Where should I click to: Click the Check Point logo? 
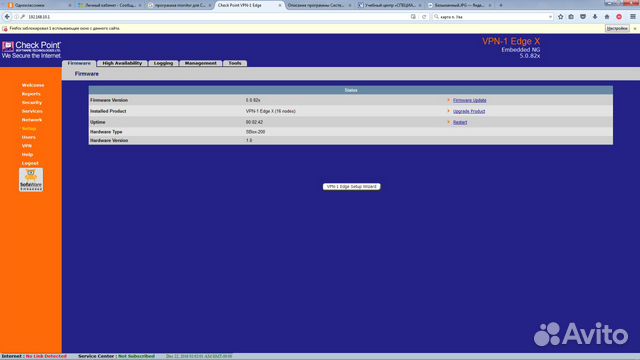click(x=31, y=49)
